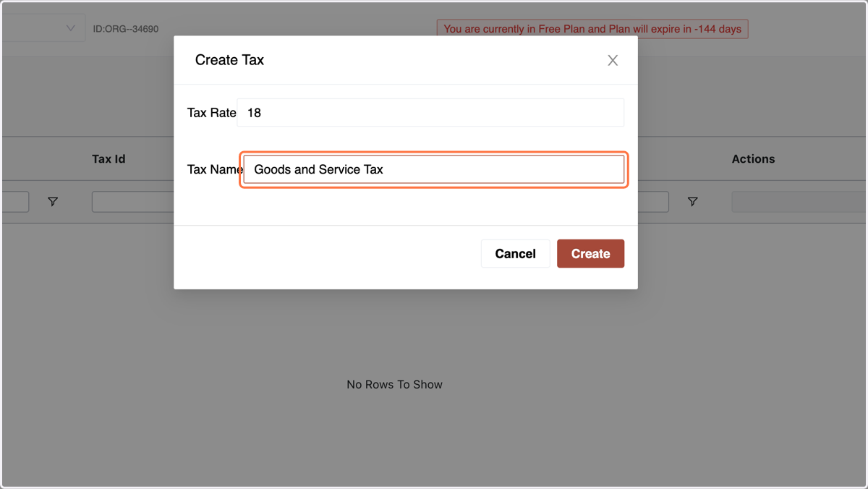Click the Actions column header
Screen dimensions: 868x489
[x=753, y=159]
